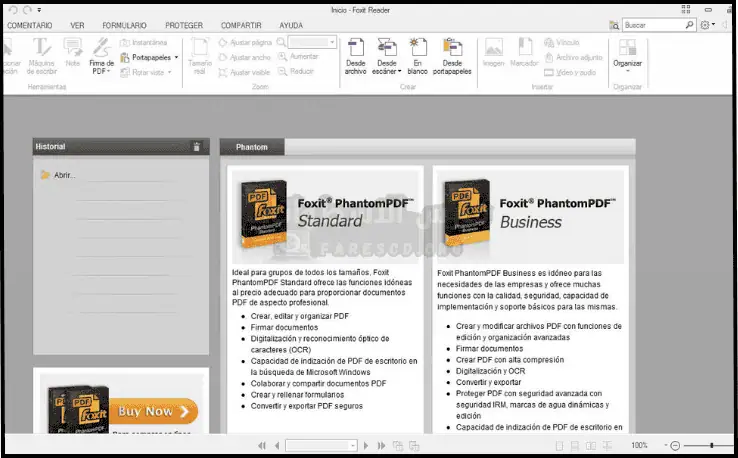The image size is (738, 458).
Task: Create PDF using Desde archivo
Action: coord(355,55)
